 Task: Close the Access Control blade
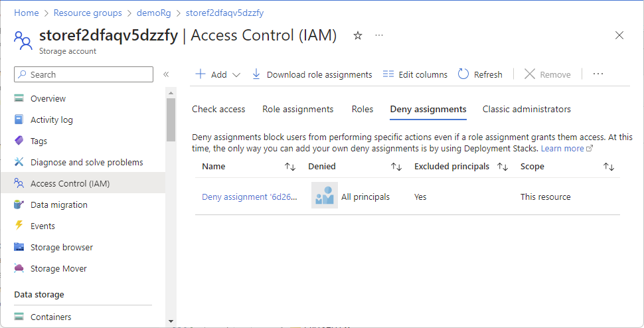point(619,35)
